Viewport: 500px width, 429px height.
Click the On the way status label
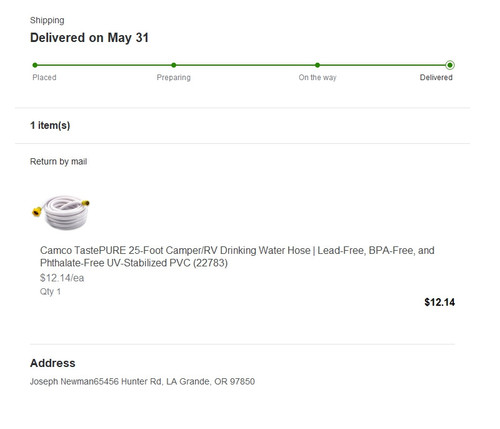[317, 77]
